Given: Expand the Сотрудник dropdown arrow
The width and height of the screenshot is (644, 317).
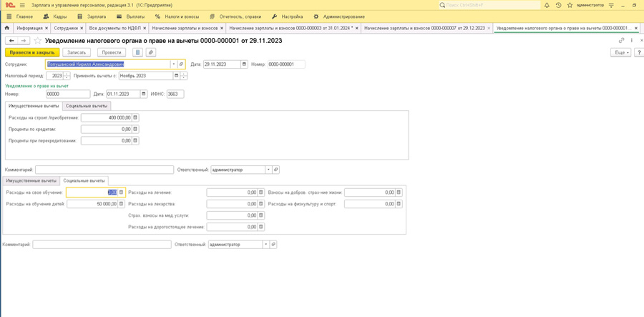Looking at the screenshot, I should [174, 64].
